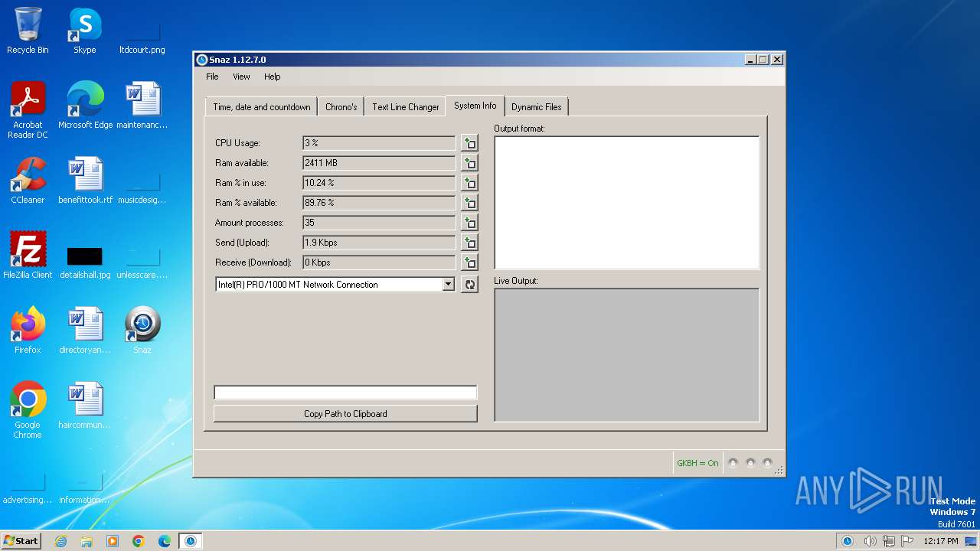Open Chrome from the taskbar
Screen dimensions: 980x551
[139, 541]
